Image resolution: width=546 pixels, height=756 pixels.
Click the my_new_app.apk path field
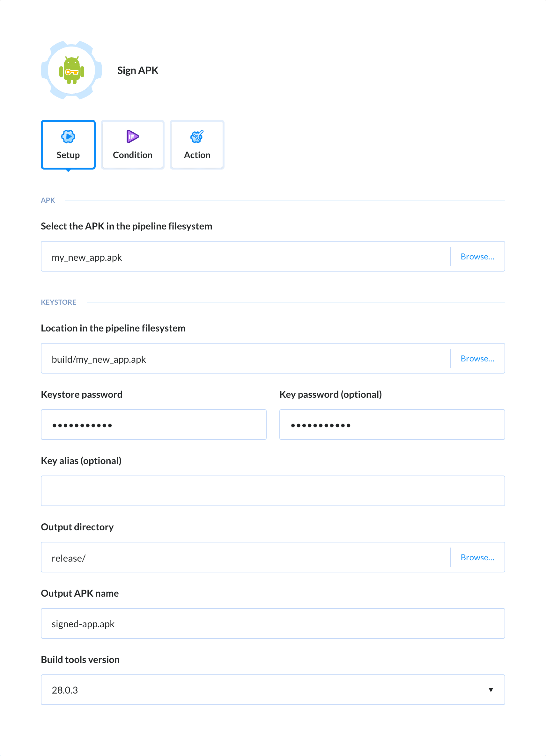coord(233,256)
